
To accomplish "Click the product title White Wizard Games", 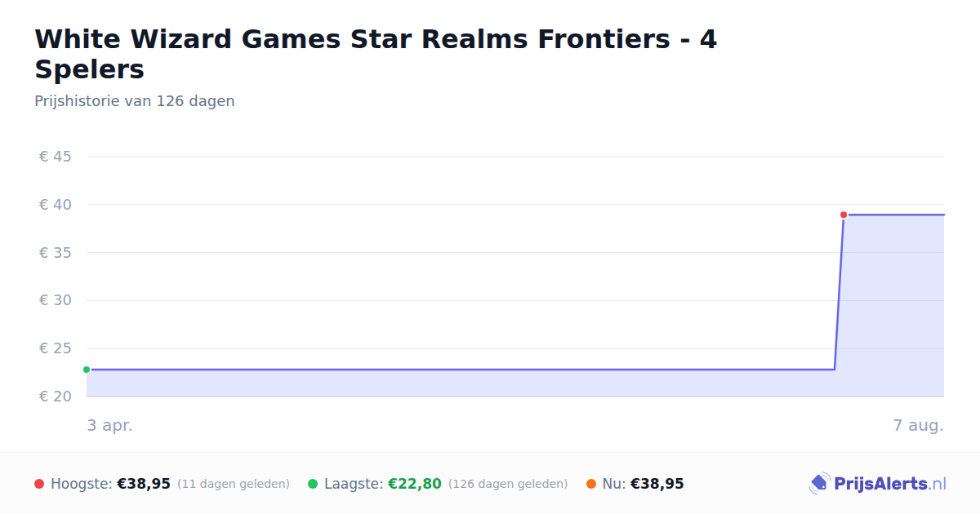I will click(x=376, y=54).
